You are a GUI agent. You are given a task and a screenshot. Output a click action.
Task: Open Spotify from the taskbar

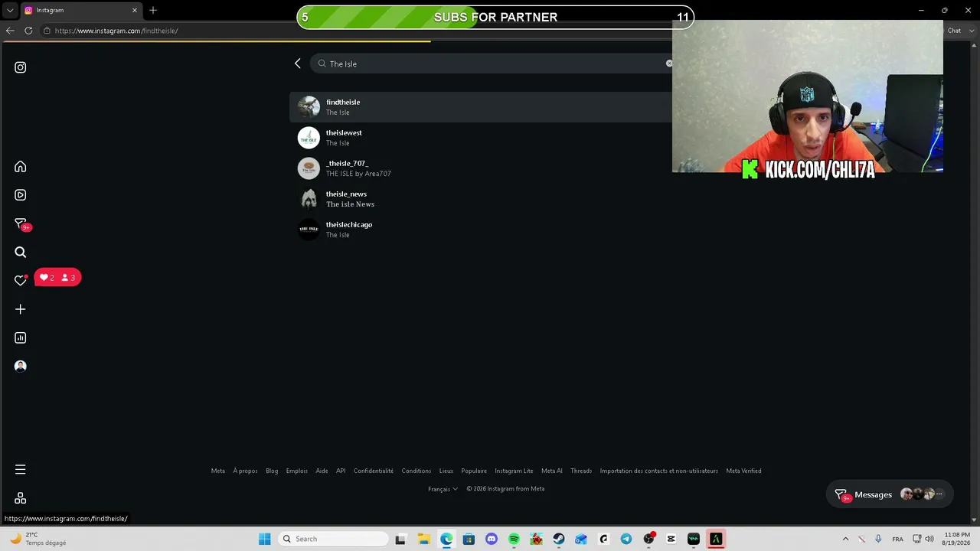click(514, 539)
